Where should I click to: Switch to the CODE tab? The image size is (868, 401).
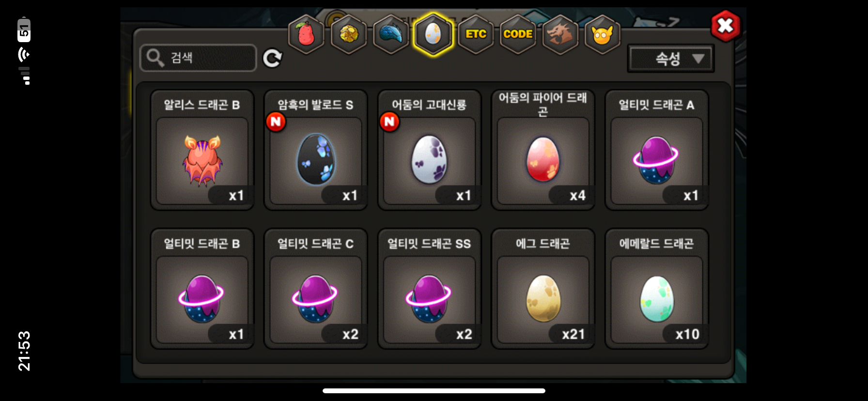tap(518, 34)
